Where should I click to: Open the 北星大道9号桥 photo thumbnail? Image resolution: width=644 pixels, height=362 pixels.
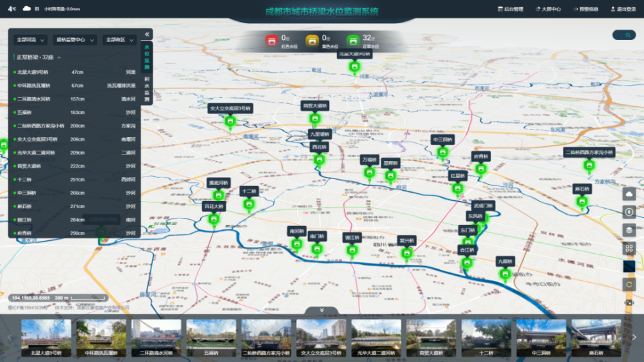(46, 338)
